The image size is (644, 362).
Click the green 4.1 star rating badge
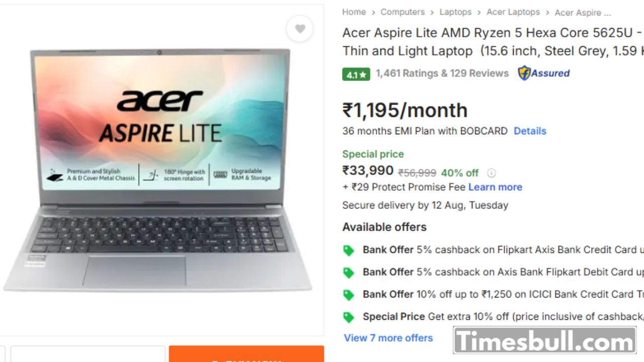(356, 74)
